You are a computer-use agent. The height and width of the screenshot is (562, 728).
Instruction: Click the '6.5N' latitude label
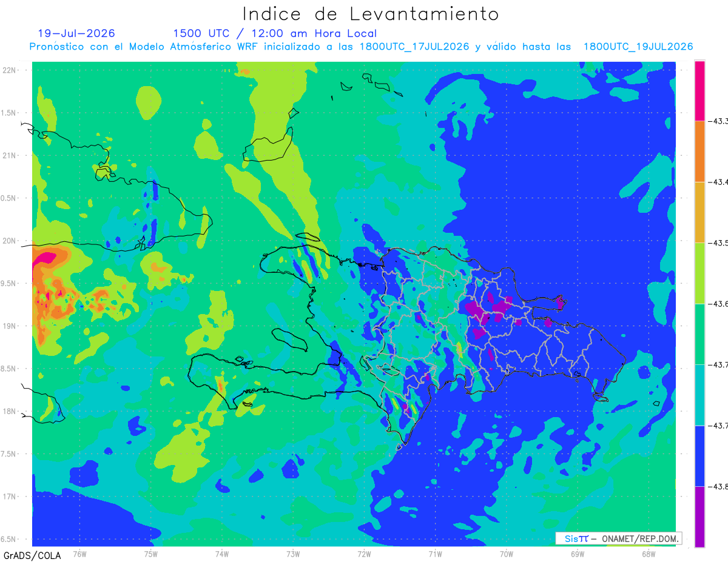coord(9,539)
